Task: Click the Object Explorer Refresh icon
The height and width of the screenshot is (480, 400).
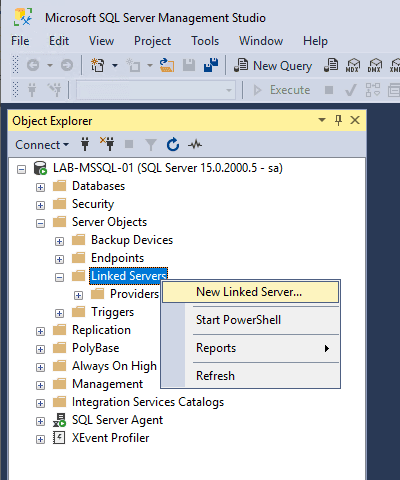Action: 173,145
